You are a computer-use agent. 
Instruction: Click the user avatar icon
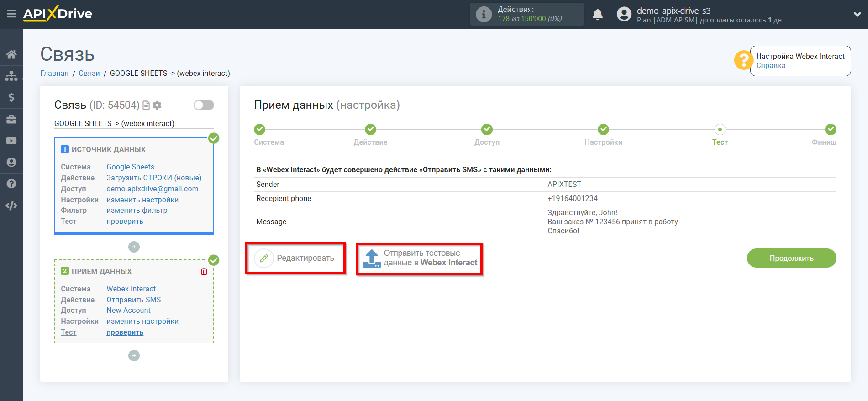tap(624, 14)
